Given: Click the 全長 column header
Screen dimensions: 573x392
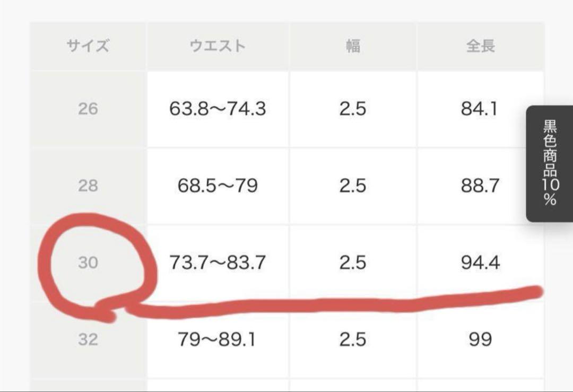Looking at the screenshot, I should pyautogui.click(x=480, y=46).
